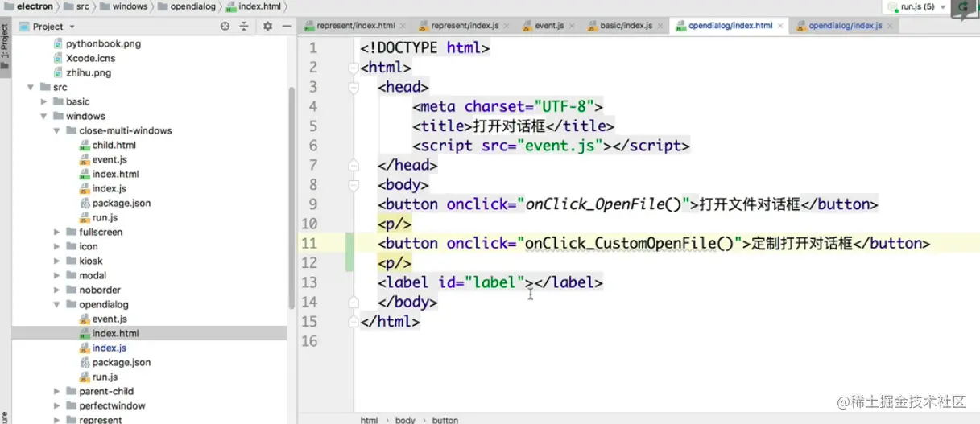The image size is (980, 424).
Task: Click the Project panel vertical scrollbar
Action: click(292, 197)
